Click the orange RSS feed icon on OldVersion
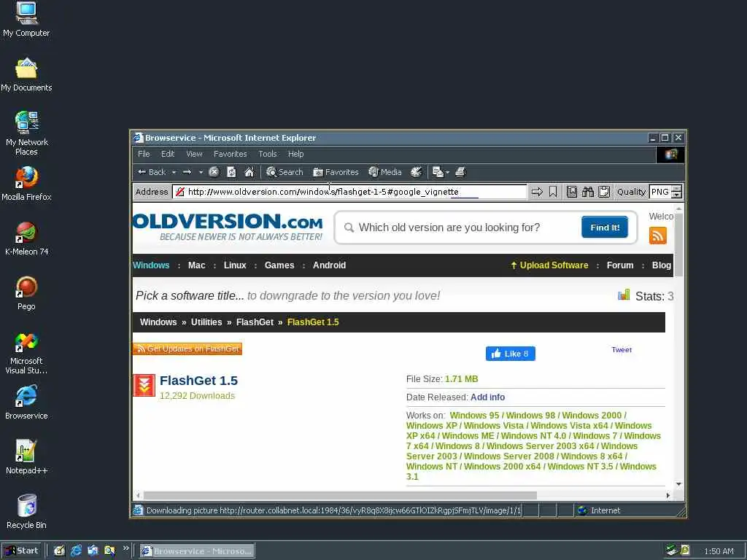The height and width of the screenshot is (560, 747). pos(657,236)
